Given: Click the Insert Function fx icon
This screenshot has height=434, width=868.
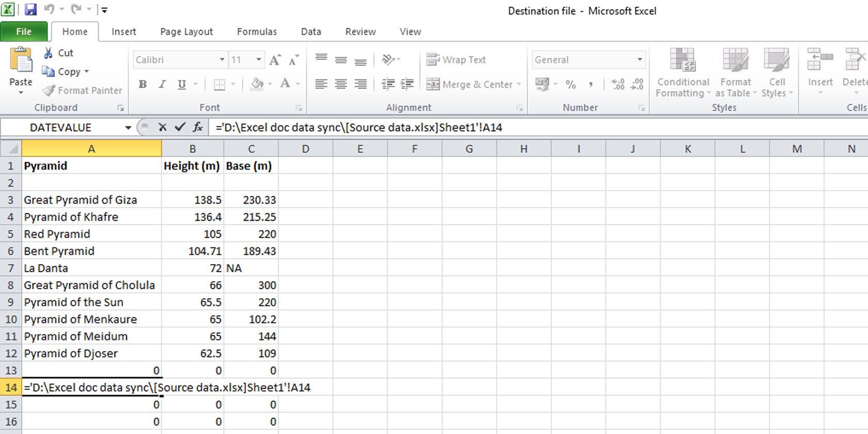Looking at the screenshot, I should pos(197,127).
